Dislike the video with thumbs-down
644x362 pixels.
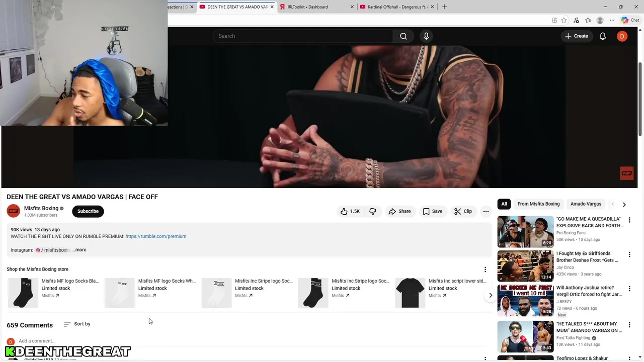(373, 211)
